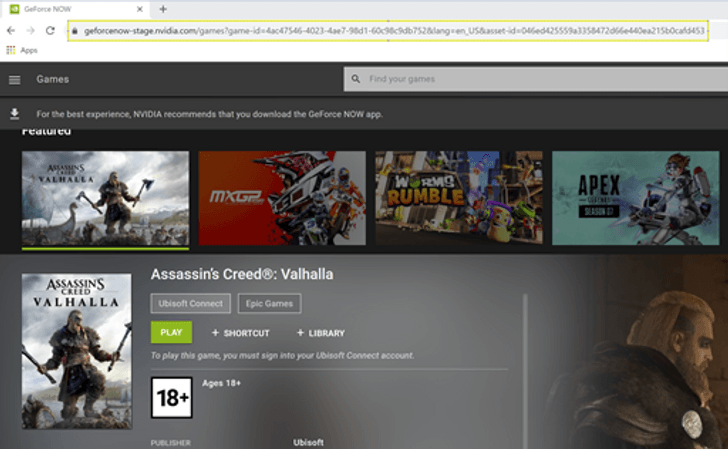Click the Assassin's Creed Valhalla box art
The width and height of the screenshot is (728, 449).
77,351
